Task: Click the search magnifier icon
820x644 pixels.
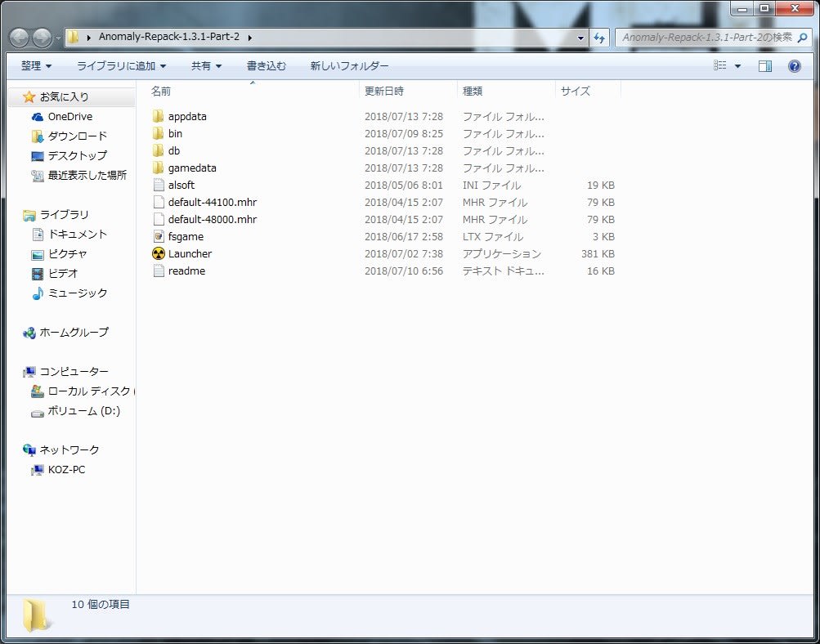Action: (802, 37)
